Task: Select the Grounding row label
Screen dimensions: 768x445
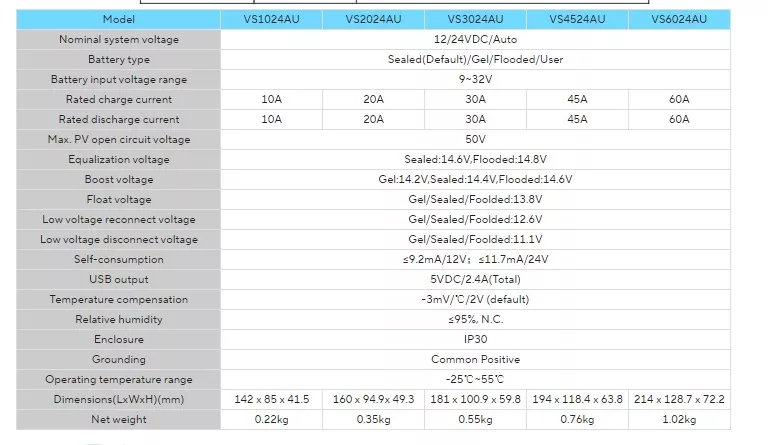Action: click(x=119, y=360)
